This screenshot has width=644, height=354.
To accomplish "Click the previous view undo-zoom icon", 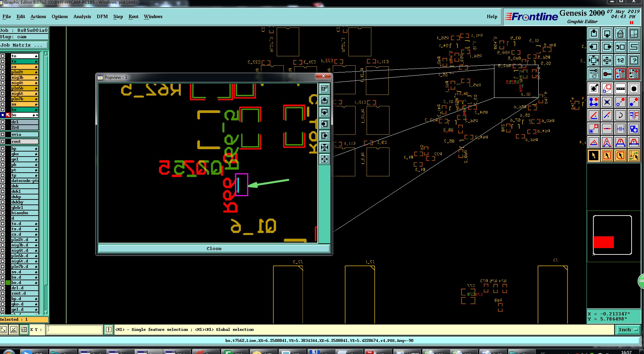I will [x=621, y=47].
